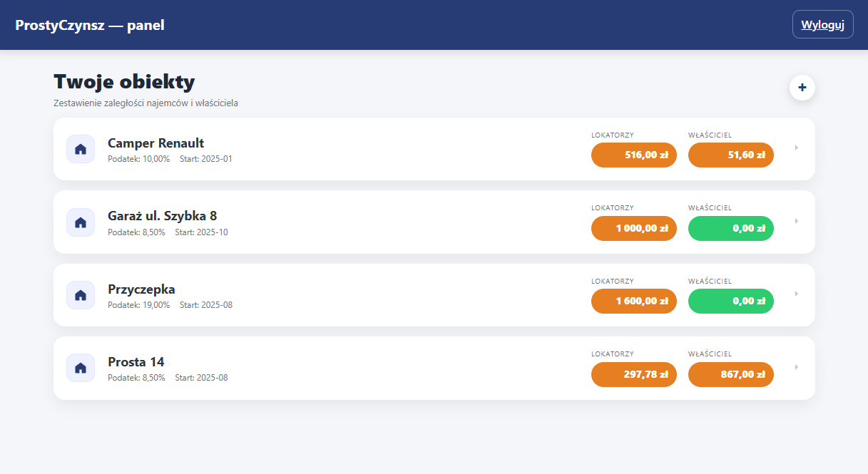Click the house icon beside Prosta 14
868x474 pixels.
point(81,368)
